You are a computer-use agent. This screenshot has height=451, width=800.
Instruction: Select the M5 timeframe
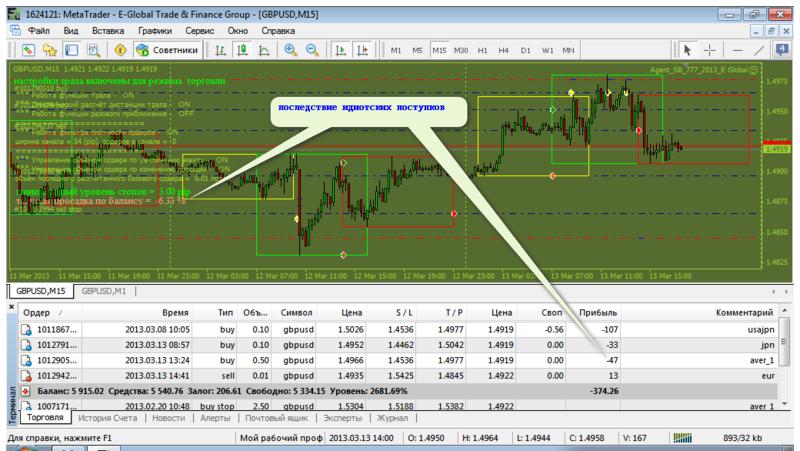click(x=417, y=51)
